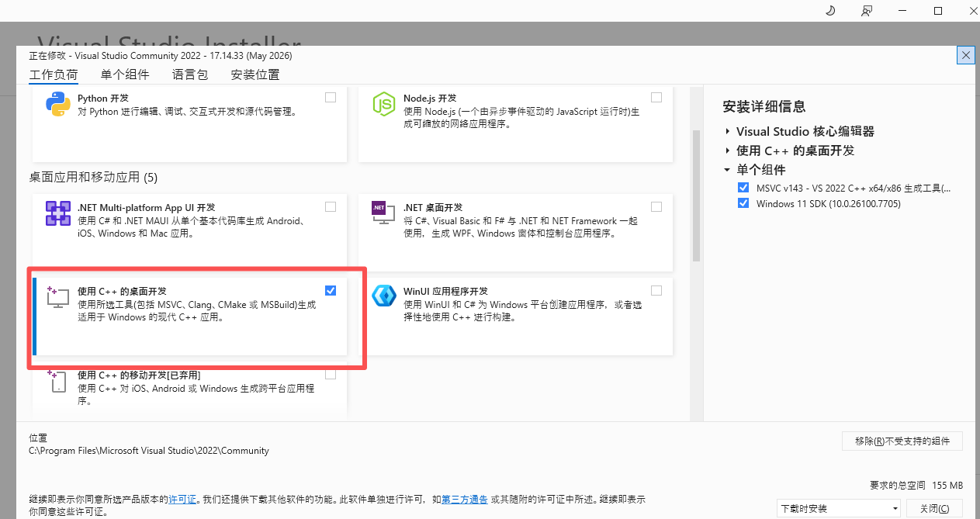980x519 pixels.
Task: Open the 下载时安装 install mode dropdown
Action: pos(839,509)
